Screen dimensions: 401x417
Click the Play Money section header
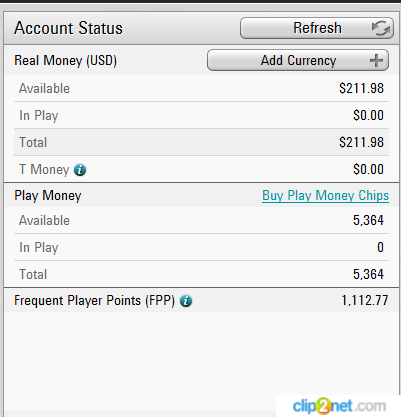48,196
